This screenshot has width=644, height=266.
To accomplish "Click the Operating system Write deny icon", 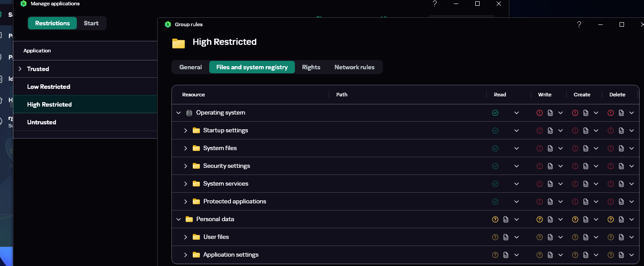I will [540, 113].
